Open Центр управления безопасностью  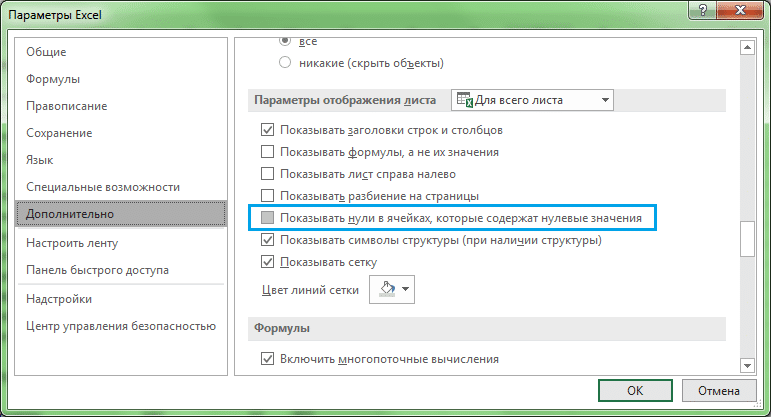[121, 326]
